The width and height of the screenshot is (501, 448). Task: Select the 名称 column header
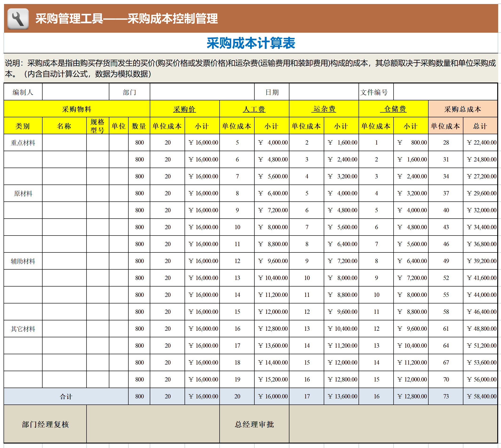coord(64,126)
